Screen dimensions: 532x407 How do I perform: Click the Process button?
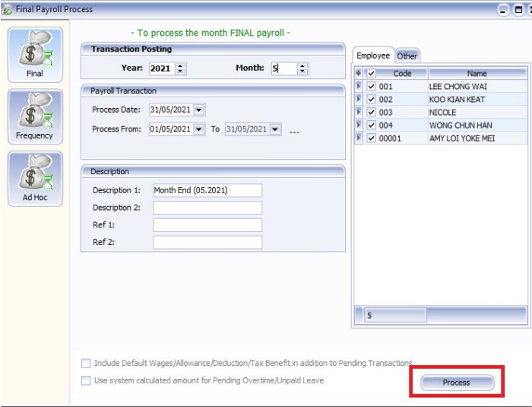point(456,383)
